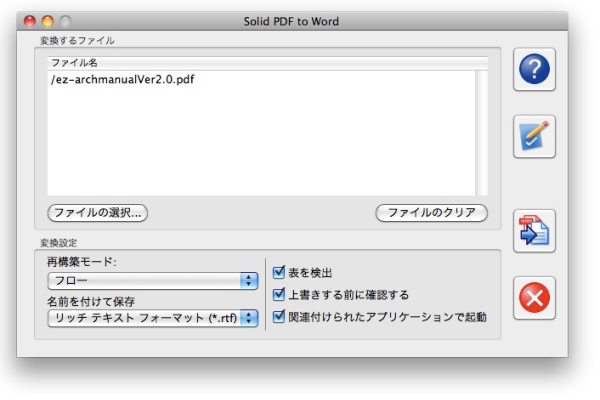Image resolution: width=600 pixels, height=400 pixels.
Task: Open help with the blue question mark icon
Action: coord(535,69)
